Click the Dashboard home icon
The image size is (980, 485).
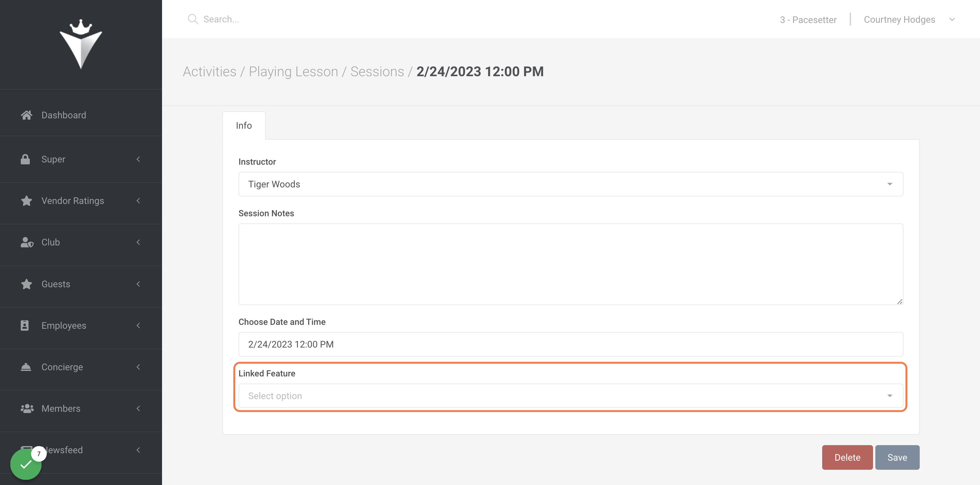26,115
